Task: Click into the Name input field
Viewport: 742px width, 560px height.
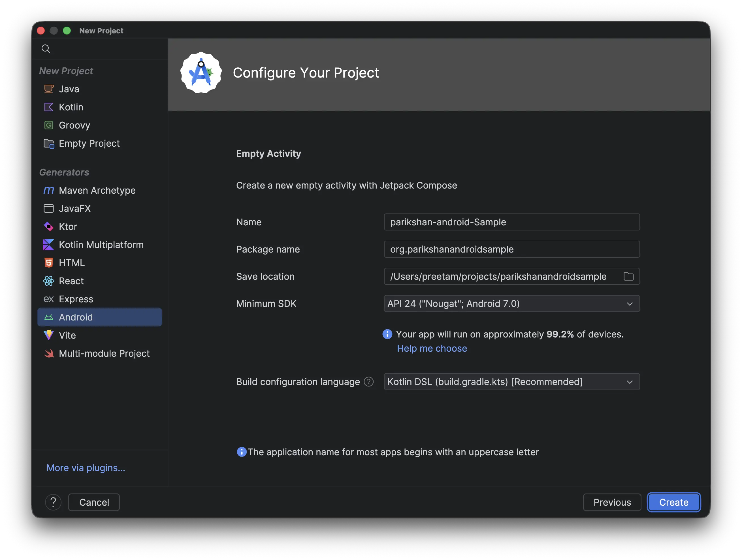Action: 511,222
